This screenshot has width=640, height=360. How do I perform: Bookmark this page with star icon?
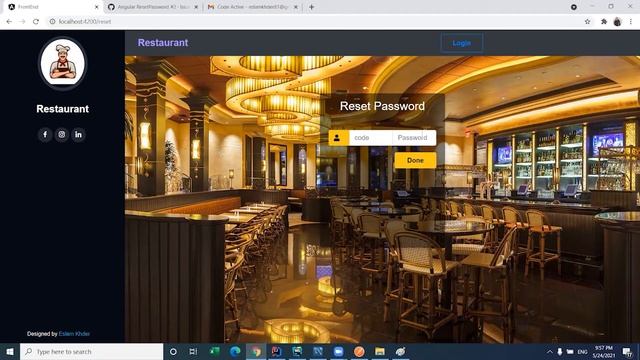(587, 21)
